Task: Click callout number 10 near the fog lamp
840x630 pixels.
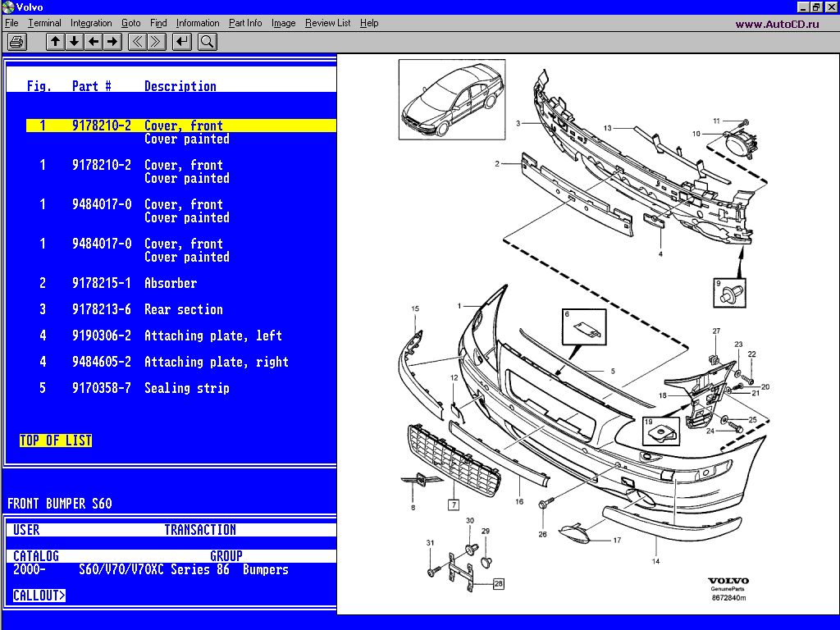Action: 696,134
